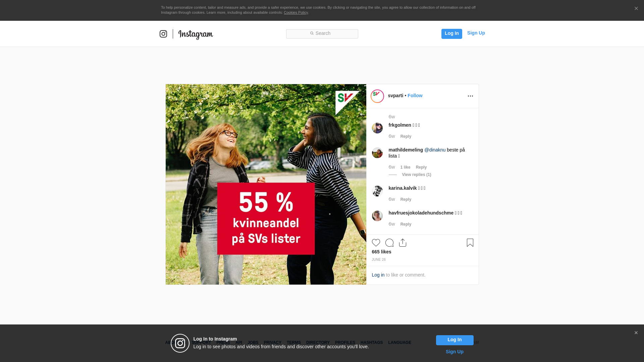The width and height of the screenshot is (644, 362).
Task: Like the post with heart icon
Action: coord(376,243)
